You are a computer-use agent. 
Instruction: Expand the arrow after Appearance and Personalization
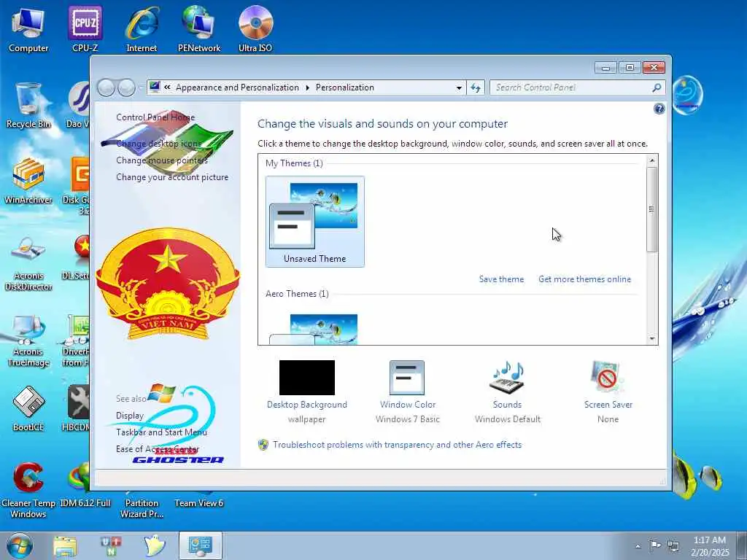tap(307, 87)
